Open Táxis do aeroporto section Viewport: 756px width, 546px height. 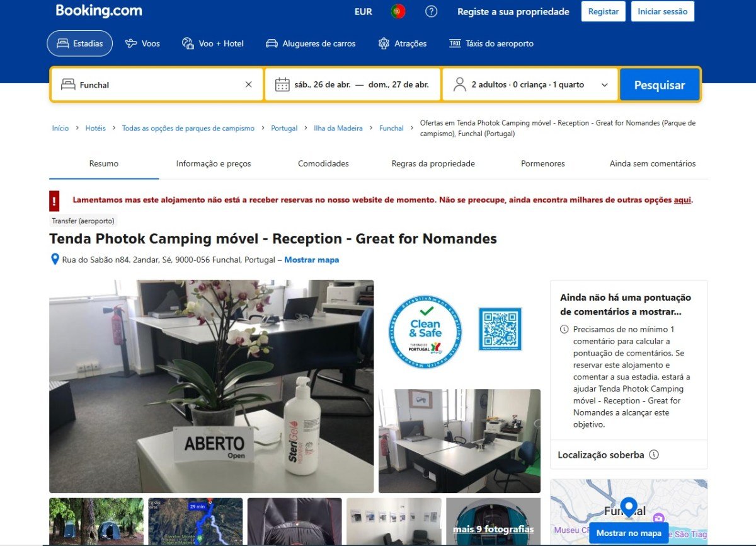(491, 44)
